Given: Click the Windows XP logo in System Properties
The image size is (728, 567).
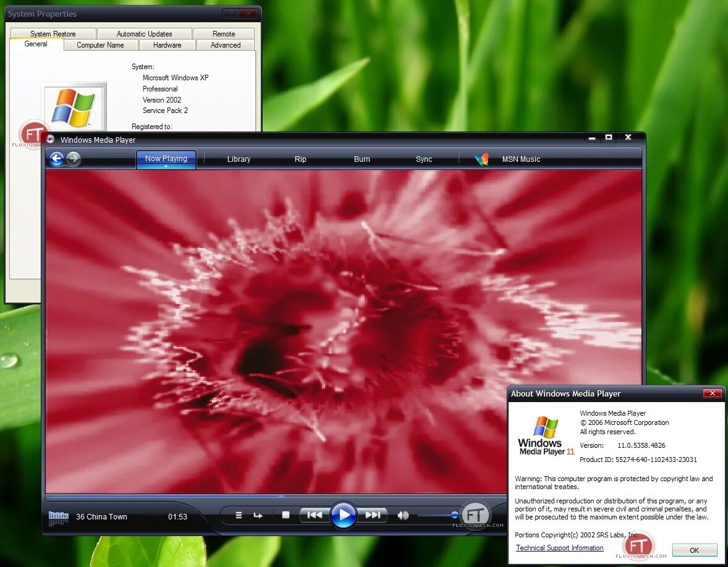Looking at the screenshot, I should [74, 107].
